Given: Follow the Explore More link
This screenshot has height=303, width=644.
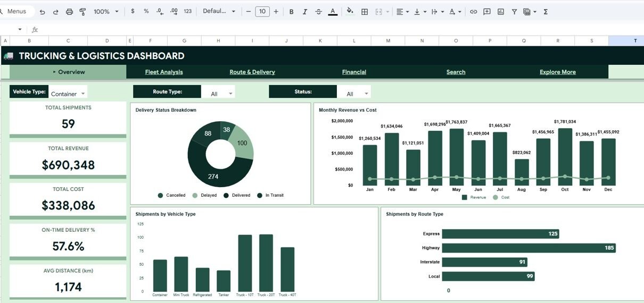Looking at the screenshot, I should [x=557, y=72].
